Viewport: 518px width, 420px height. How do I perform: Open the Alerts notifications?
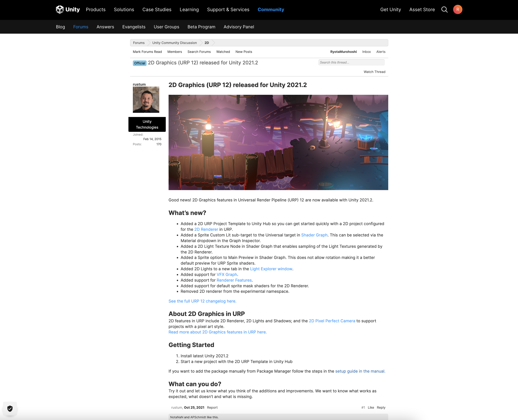[x=381, y=52]
